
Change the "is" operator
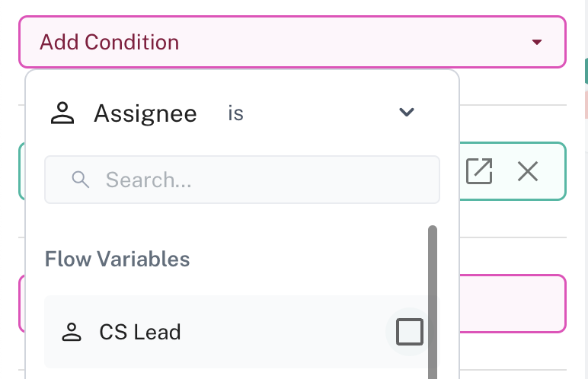[235, 113]
